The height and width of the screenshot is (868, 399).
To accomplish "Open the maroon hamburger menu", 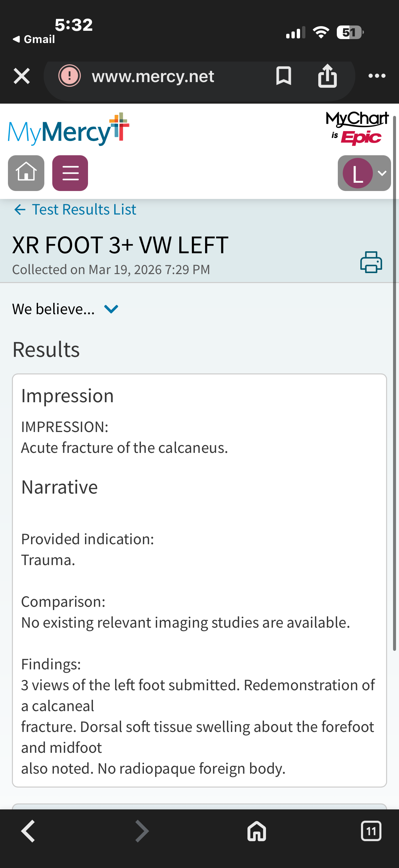I will coord(70,173).
